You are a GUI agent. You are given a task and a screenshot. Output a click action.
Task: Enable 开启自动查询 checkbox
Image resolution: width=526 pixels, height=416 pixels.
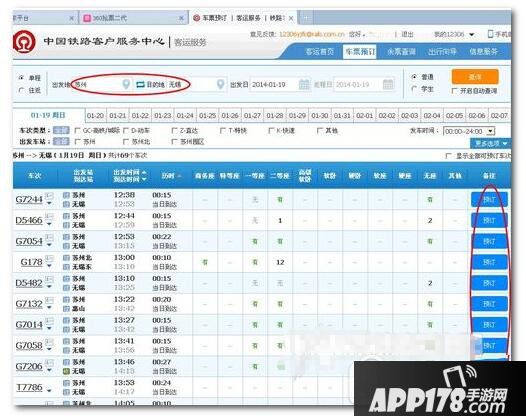(x=455, y=91)
